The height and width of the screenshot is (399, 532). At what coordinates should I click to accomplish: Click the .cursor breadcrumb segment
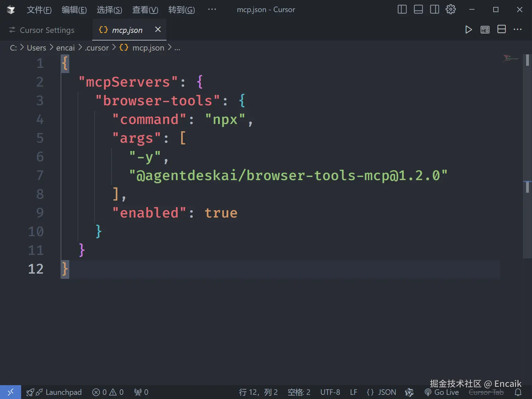click(x=97, y=48)
